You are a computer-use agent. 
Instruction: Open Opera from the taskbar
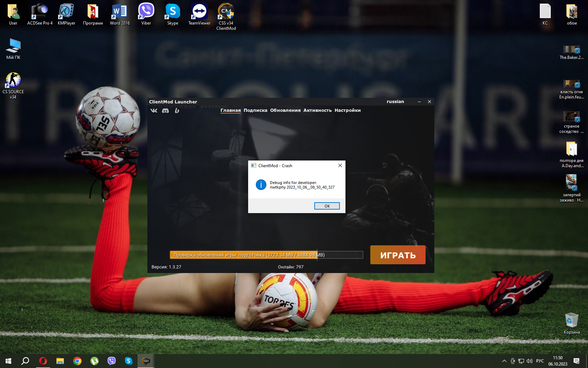click(x=43, y=361)
